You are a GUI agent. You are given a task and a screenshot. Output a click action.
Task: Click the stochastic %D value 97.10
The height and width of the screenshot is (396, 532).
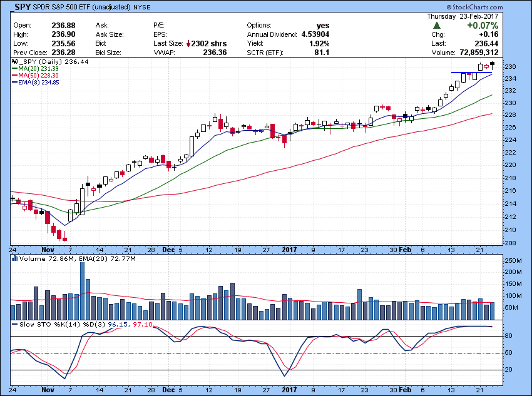[143, 325]
